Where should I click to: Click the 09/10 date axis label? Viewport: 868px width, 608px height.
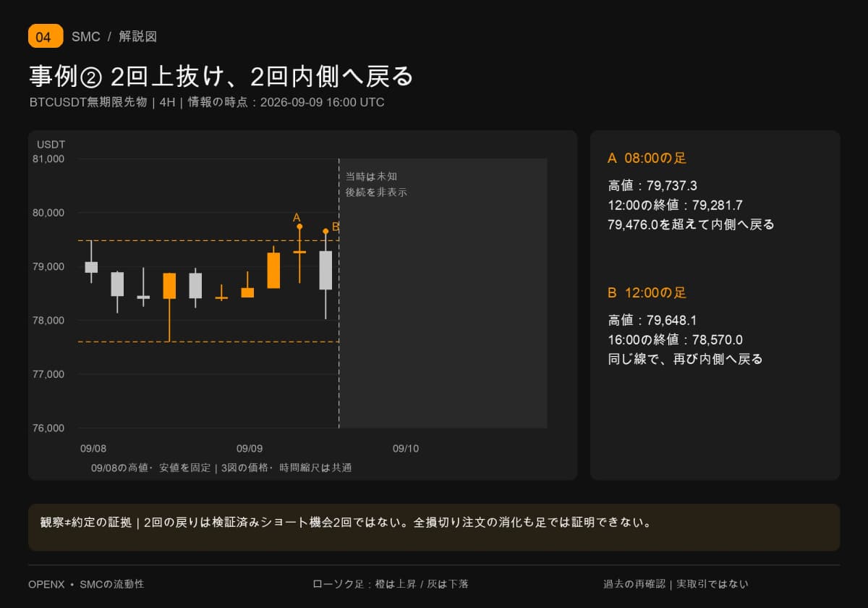[406, 449]
